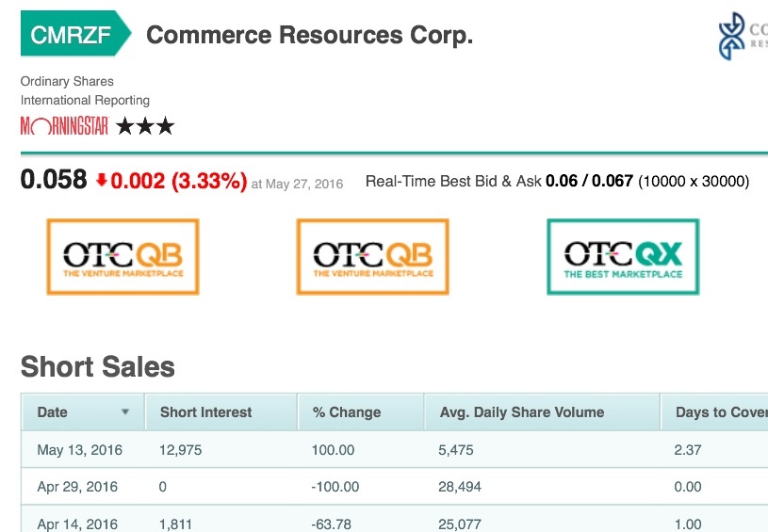Click the first orange OTCQB Venture Marketplace logo
The image size is (768, 532).
pos(123,257)
